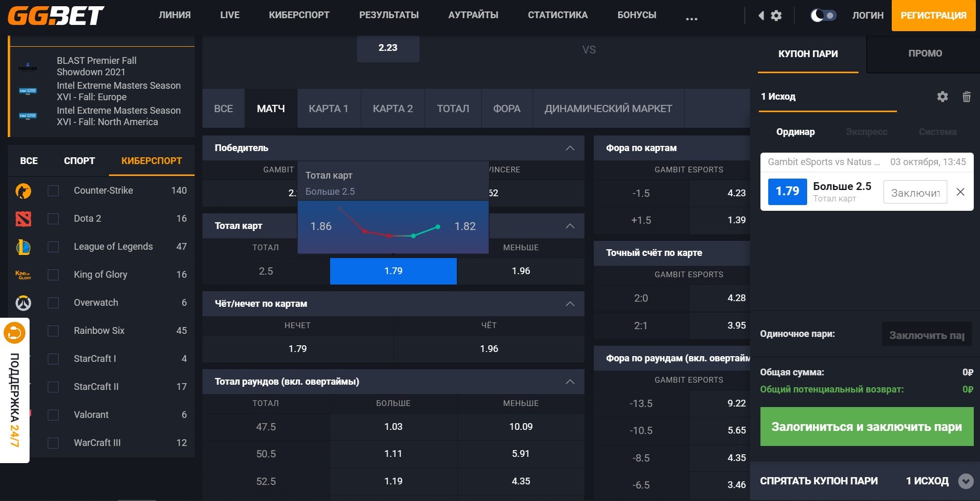Check the Valorant checkbox
This screenshot has height=501, width=980.
pos(53,415)
